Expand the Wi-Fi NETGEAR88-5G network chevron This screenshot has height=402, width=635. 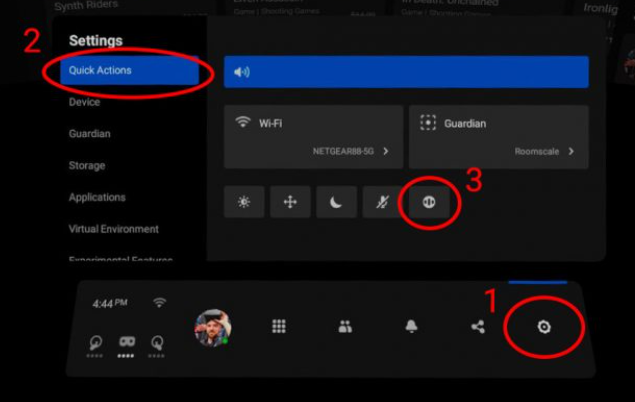click(386, 152)
